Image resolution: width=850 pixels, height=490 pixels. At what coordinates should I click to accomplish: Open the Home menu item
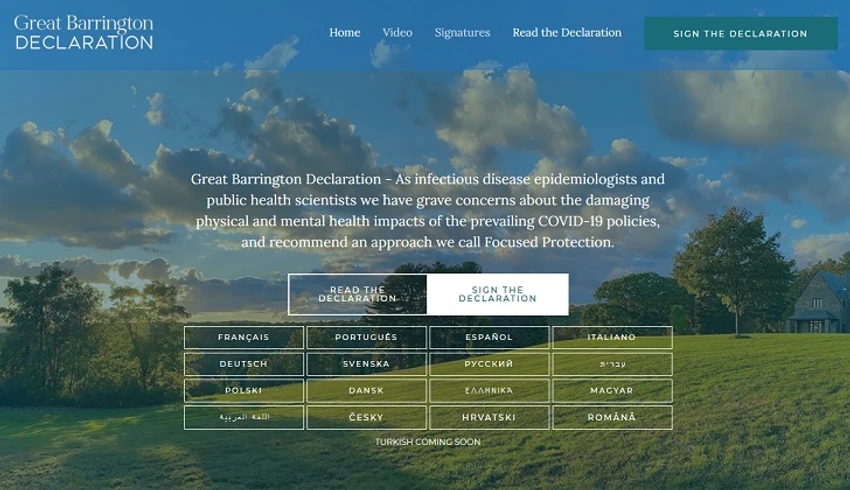coord(344,33)
